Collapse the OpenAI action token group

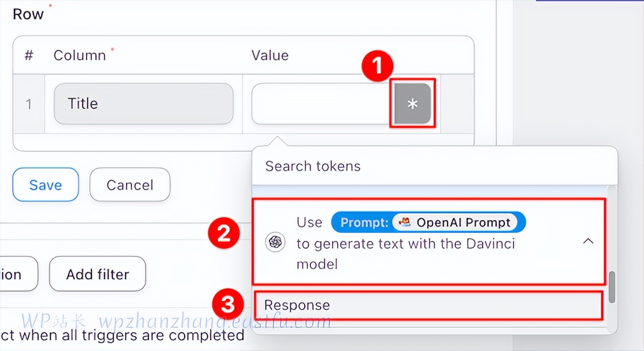588,241
